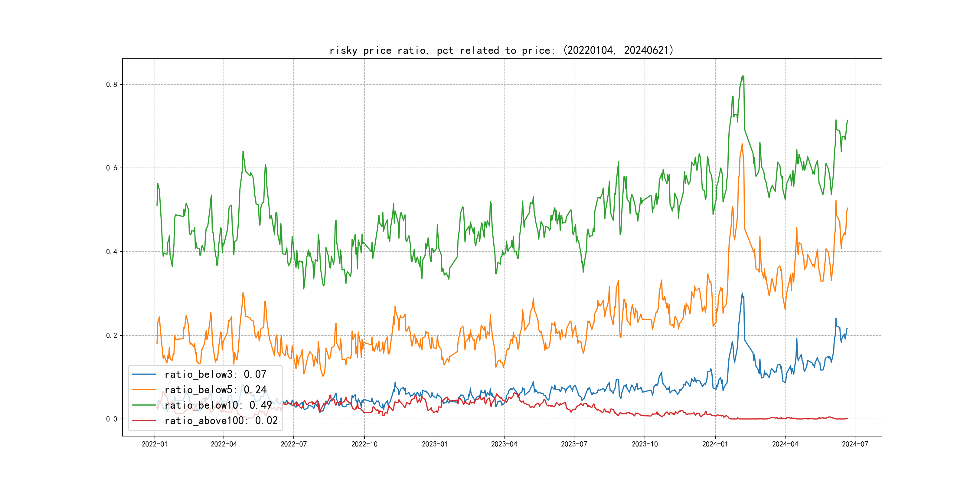Image resolution: width=980 pixels, height=490 pixels.
Task: Click the 2022-10 x-axis tick label
Action: 364,444
